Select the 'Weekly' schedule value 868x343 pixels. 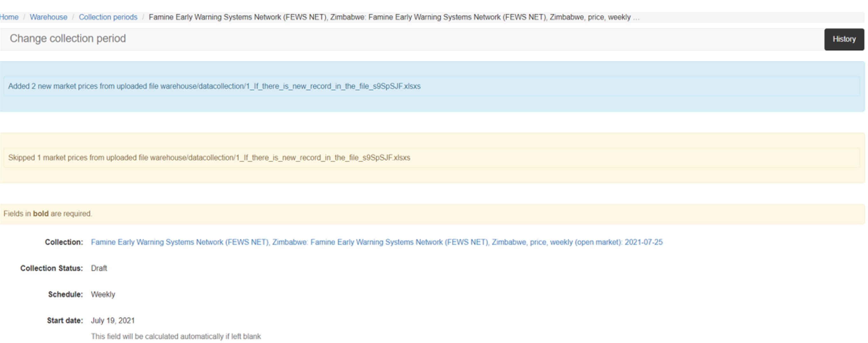point(103,294)
